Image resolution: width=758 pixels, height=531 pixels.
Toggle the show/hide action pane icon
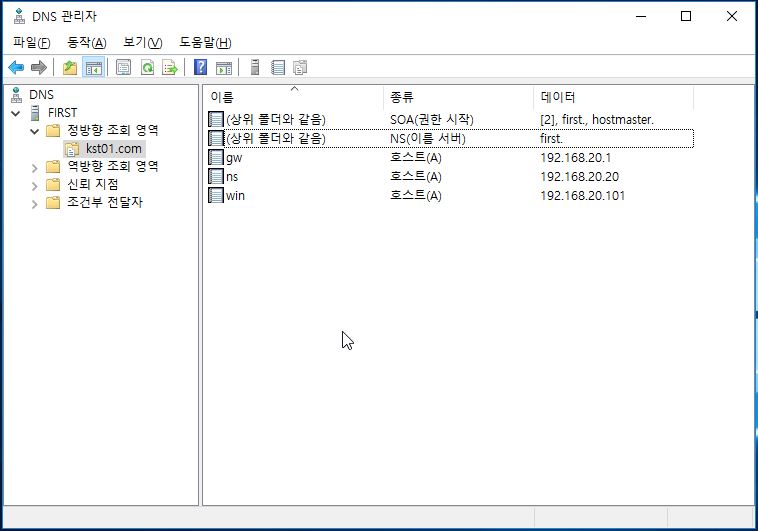[223, 67]
